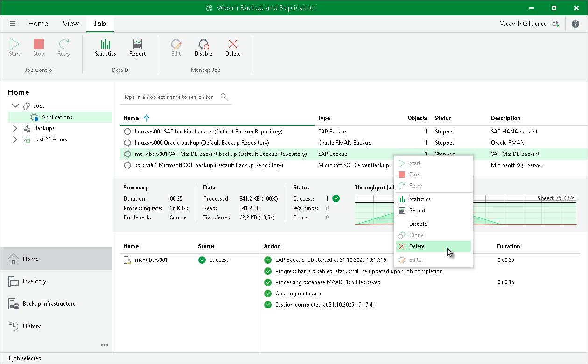The image size is (588, 364).
Task: Open the History navigation pane
Action: (x=32, y=326)
